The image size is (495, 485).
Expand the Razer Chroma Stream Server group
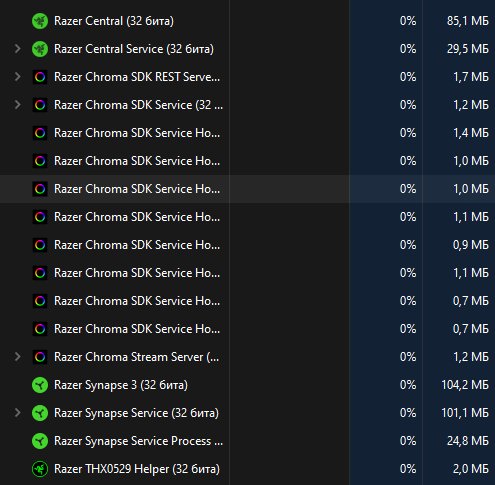coord(17,357)
